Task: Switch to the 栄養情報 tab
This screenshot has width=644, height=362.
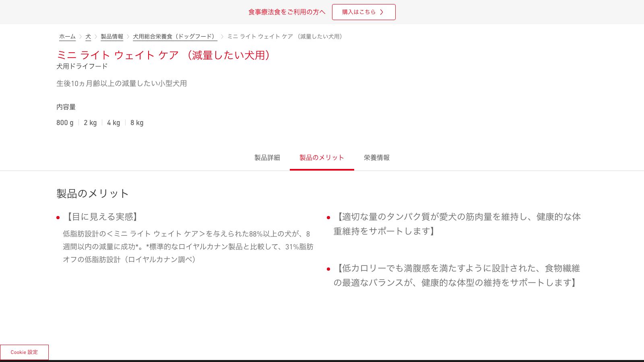Action: [x=377, y=158]
